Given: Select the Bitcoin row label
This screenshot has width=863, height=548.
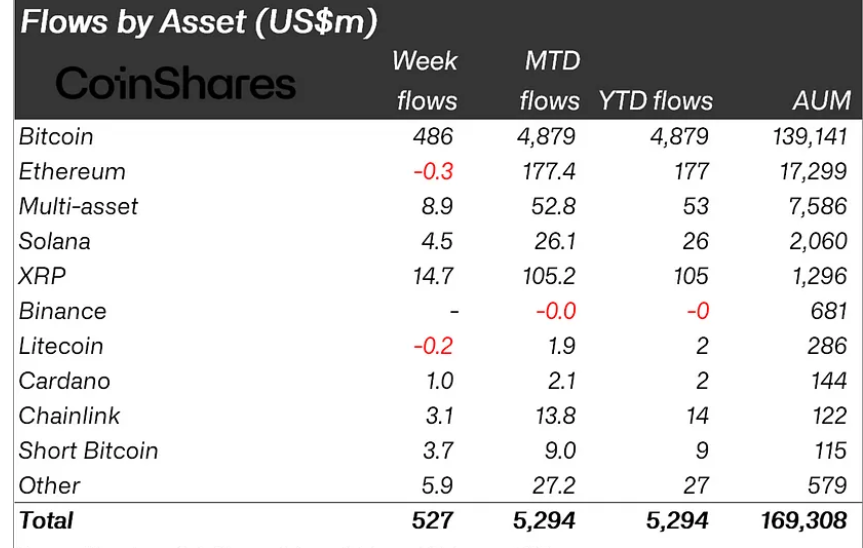Looking at the screenshot, I should click(x=54, y=136).
